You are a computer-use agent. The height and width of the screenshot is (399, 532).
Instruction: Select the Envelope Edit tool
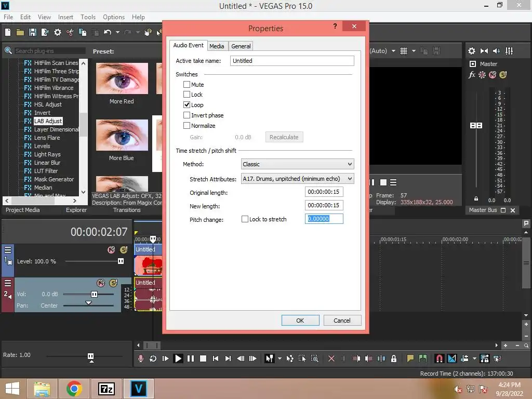[x=290, y=358]
